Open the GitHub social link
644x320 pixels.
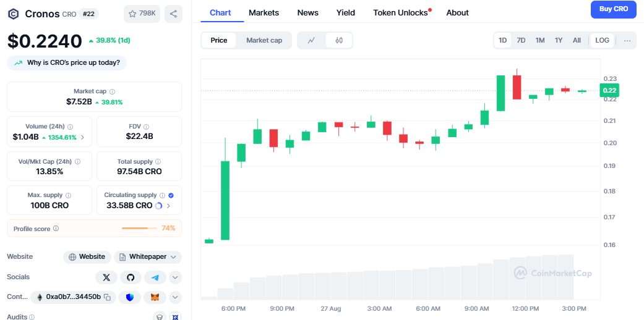(x=131, y=277)
